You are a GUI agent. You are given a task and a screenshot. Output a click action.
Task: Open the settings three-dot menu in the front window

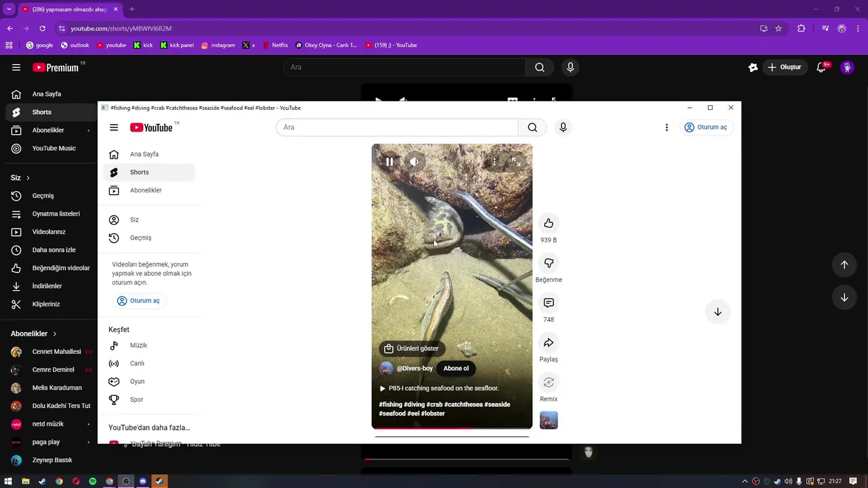click(x=667, y=127)
